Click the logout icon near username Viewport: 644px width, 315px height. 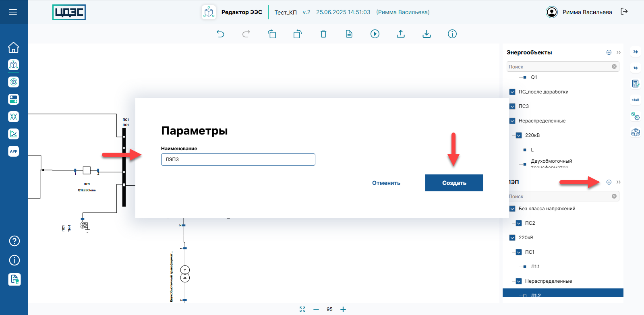coord(624,12)
